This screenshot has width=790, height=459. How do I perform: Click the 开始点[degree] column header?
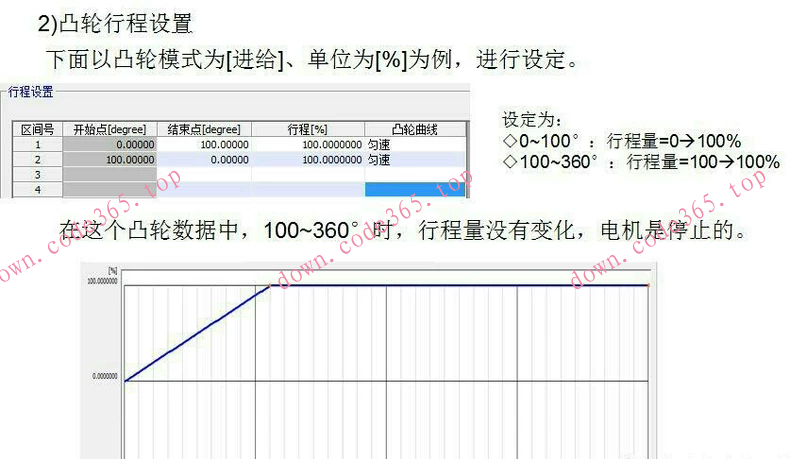click(110, 129)
